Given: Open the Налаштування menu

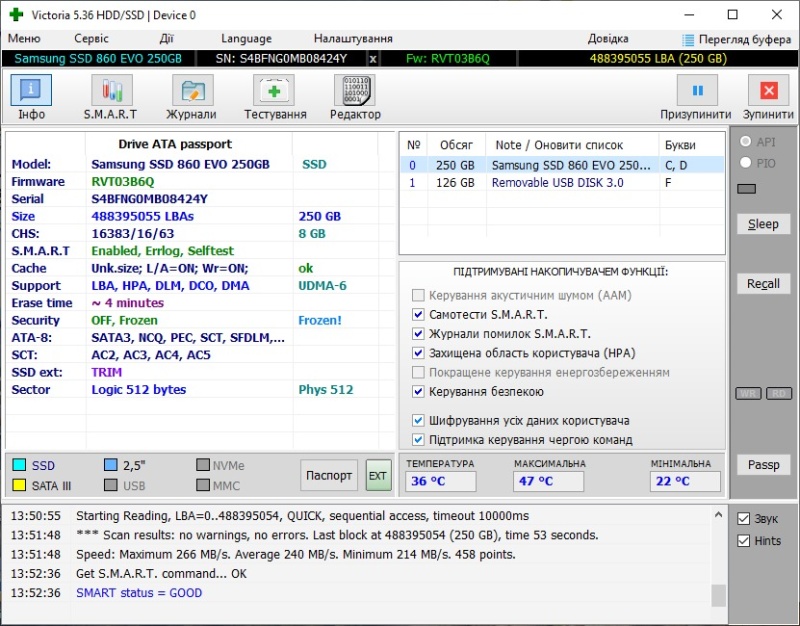Looking at the screenshot, I should pyautogui.click(x=353, y=39).
